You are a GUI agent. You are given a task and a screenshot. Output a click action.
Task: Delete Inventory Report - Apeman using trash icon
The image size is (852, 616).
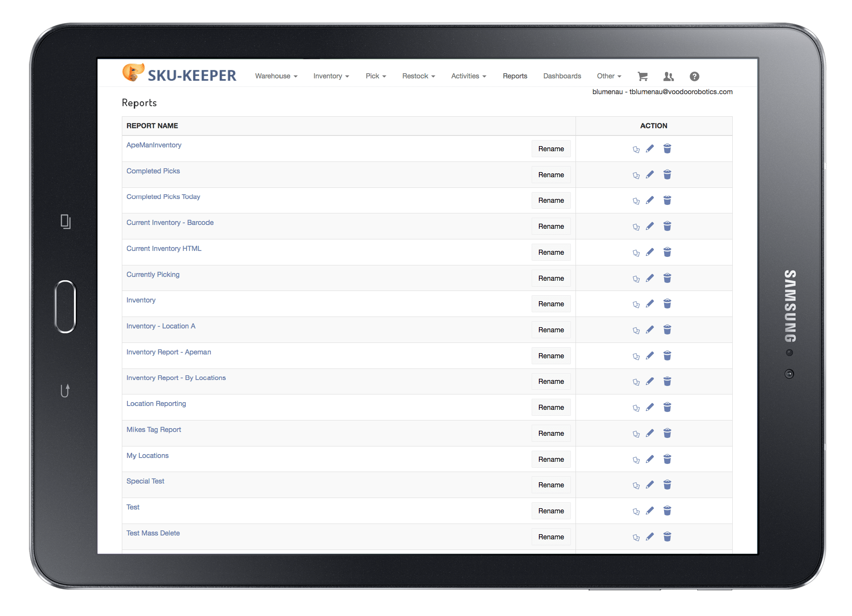[x=667, y=355]
